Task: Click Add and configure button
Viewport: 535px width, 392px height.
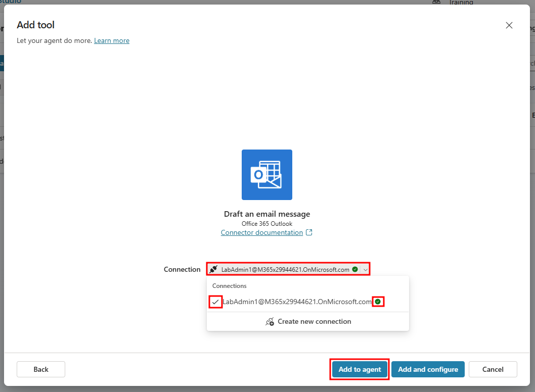Action: pos(428,369)
